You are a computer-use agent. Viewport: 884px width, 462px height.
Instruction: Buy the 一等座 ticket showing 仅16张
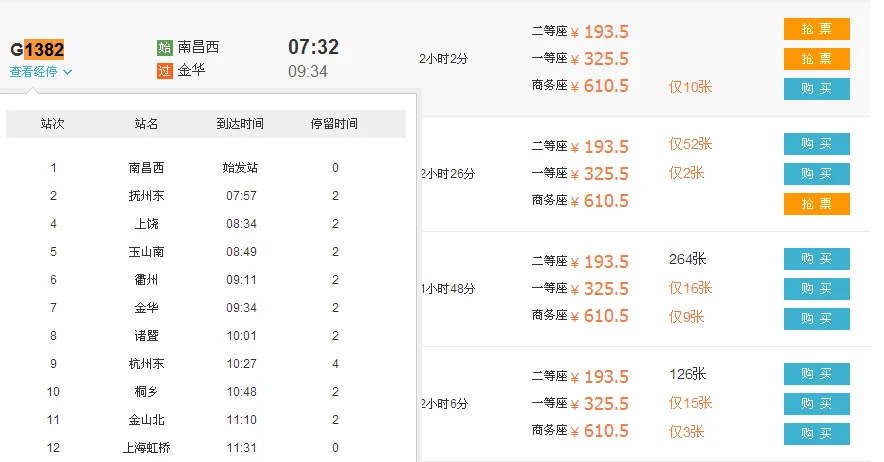coord(816,289)
